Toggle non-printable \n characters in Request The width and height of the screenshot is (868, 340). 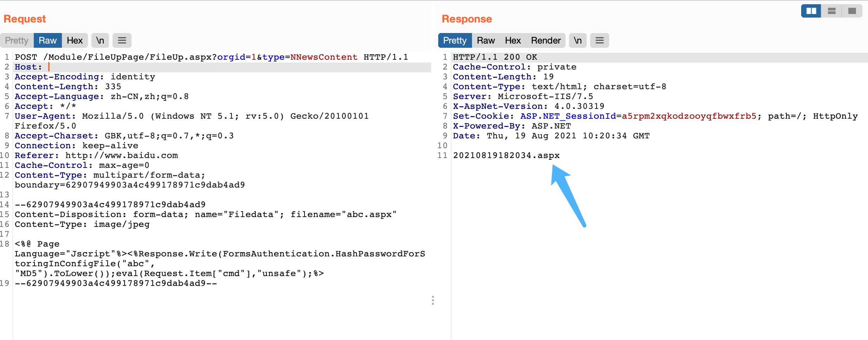100,40
